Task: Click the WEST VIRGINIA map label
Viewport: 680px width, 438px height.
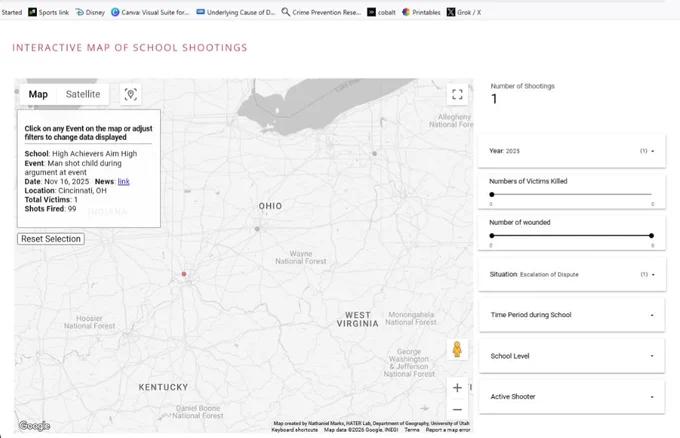Action: click(x=358, y=319)
